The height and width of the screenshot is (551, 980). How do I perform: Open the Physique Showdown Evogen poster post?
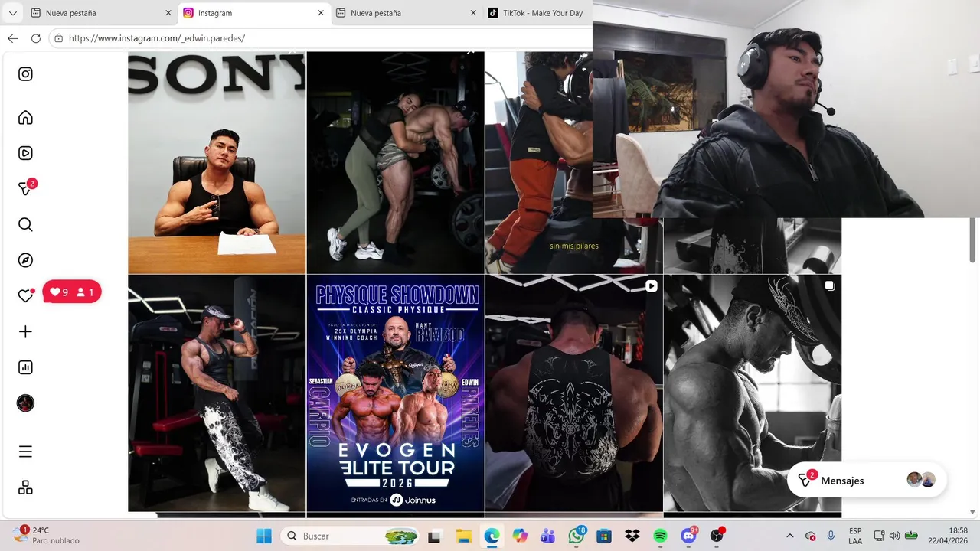point(395,393)
